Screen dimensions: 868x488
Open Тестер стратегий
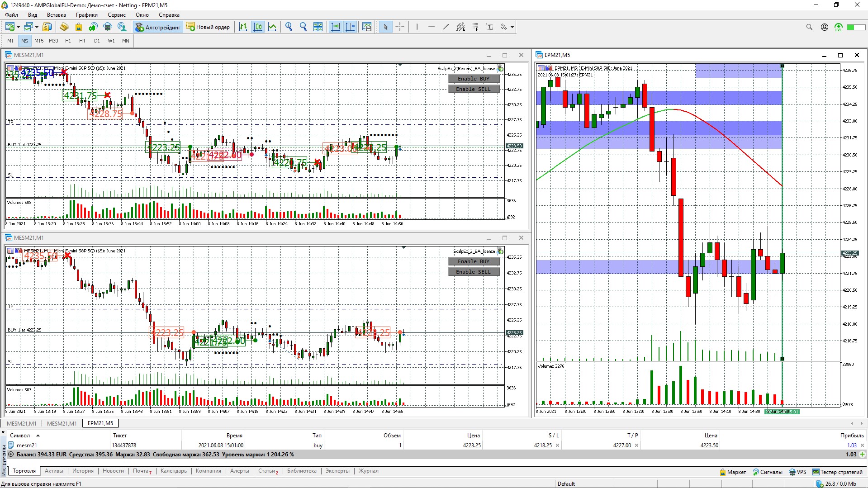click(x=838, y=472)
